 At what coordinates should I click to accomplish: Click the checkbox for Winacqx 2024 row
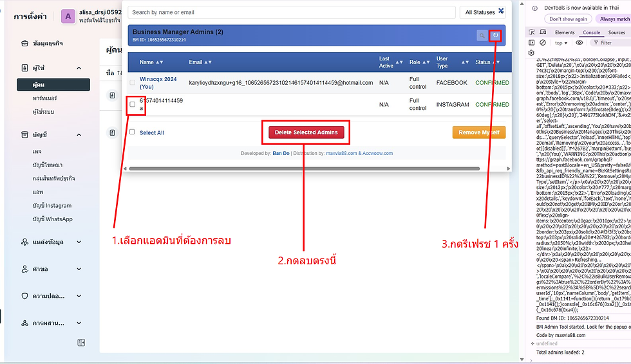click(133, 82)
